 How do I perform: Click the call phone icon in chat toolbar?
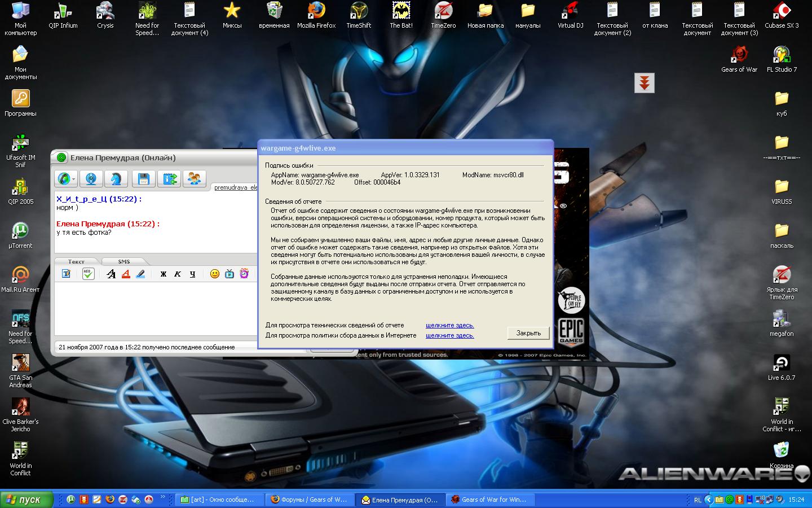tap(64, 179)
